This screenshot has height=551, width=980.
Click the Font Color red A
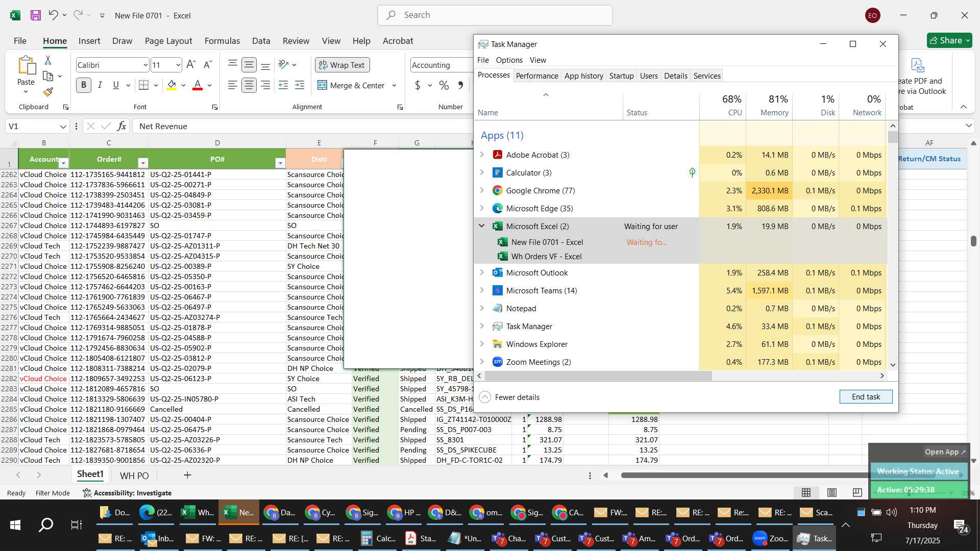click(x=198, y=85)
